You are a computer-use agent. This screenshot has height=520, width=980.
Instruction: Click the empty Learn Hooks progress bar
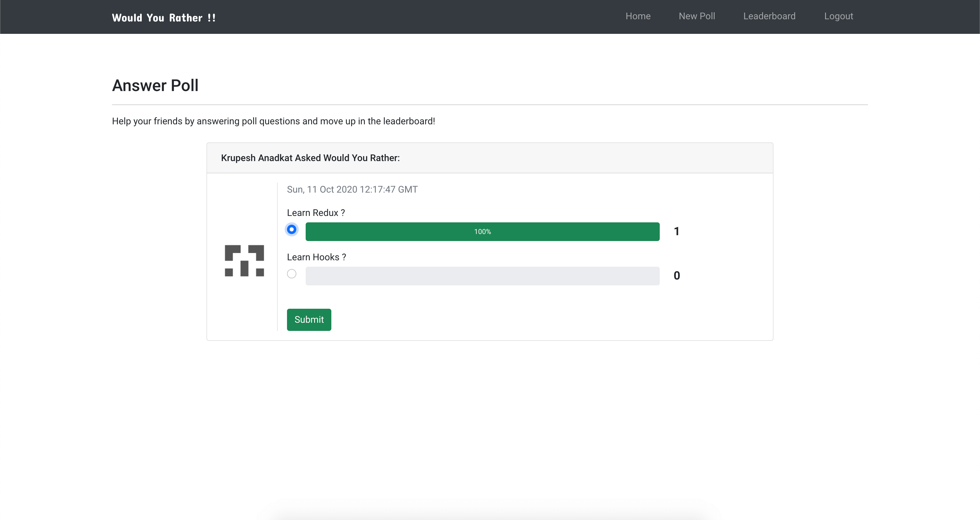pyautogui.click(x=482, y=276)
